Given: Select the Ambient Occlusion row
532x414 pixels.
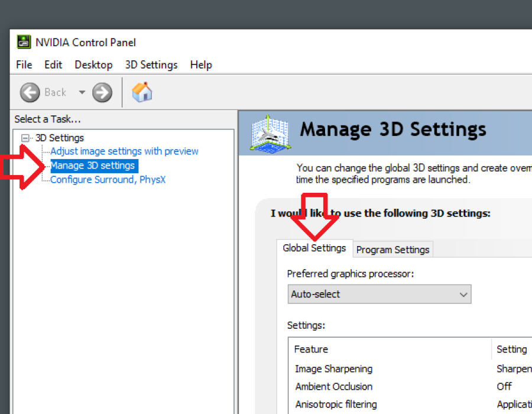Looking at the screenshot, I should pyautogui.click(x=411, y=387).
